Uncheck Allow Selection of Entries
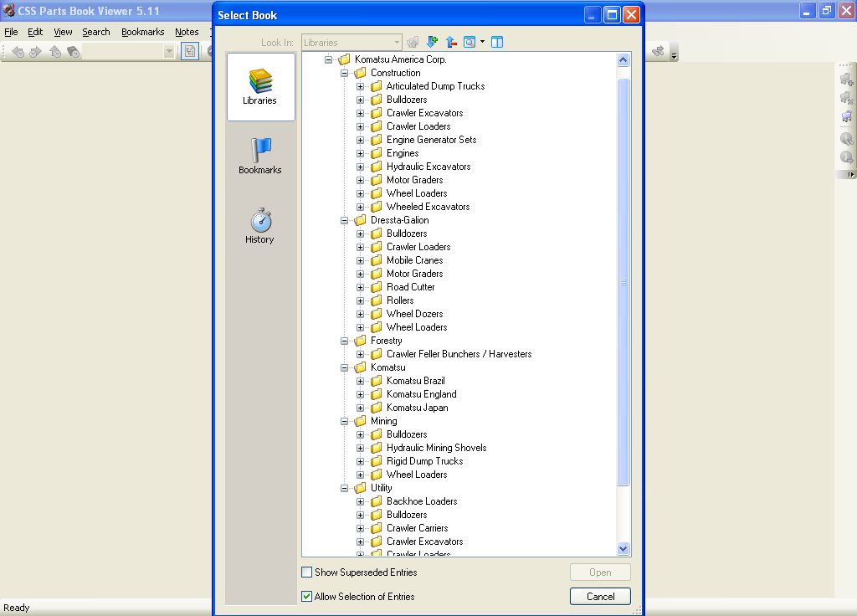Screen dimensions: 857x616 [307, 596]
